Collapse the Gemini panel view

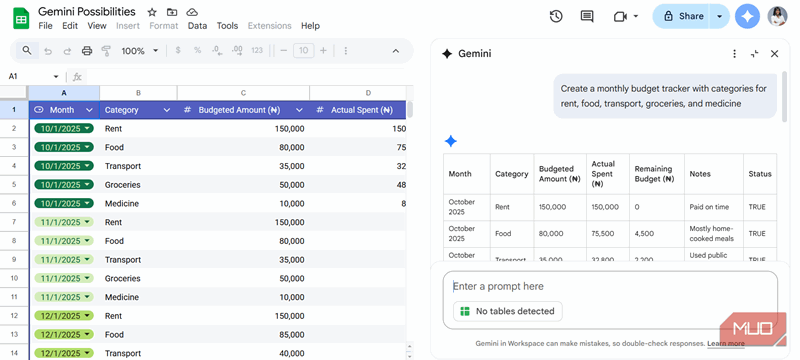coord(755,54)
